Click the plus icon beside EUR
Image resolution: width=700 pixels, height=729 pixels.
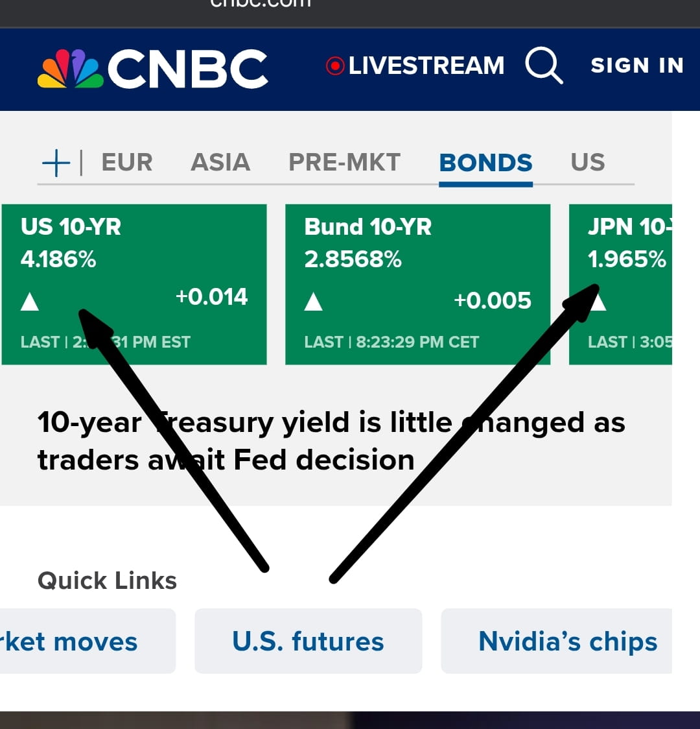tap(56, 162)
